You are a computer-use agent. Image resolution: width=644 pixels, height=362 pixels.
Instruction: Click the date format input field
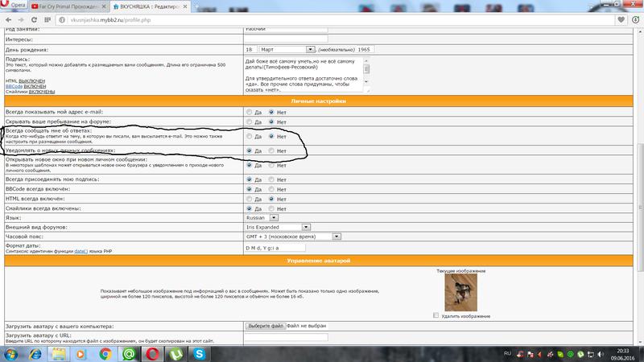click(x=275, y=248)
